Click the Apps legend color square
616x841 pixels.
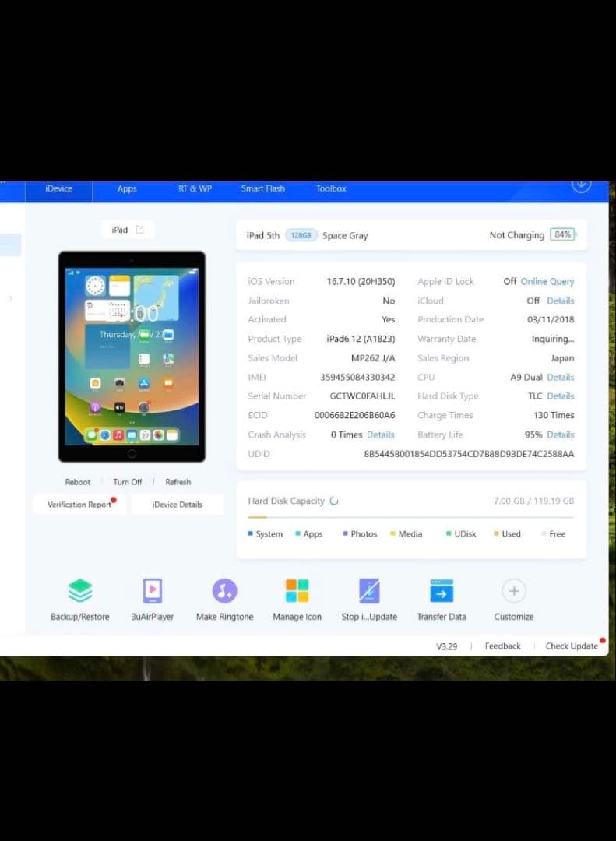pos(297,533)
